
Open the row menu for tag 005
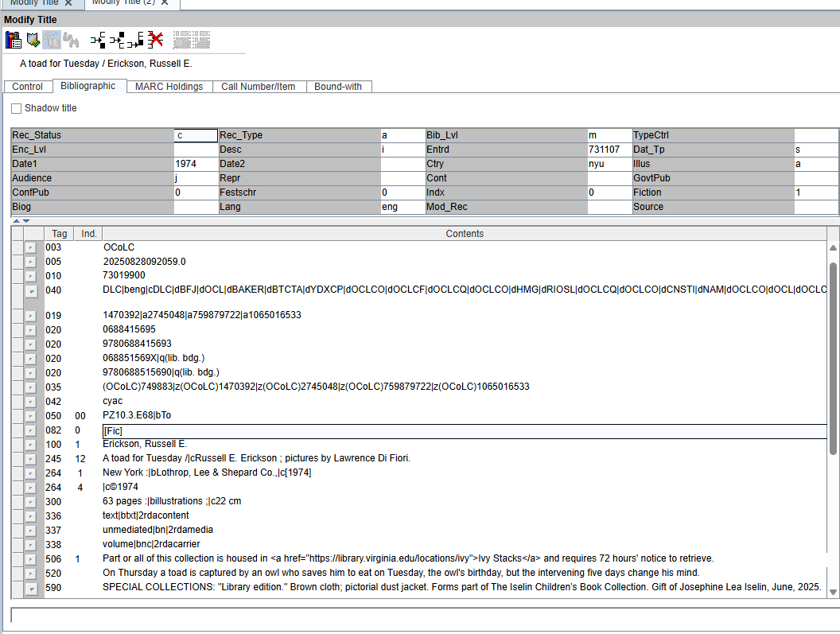30,262
